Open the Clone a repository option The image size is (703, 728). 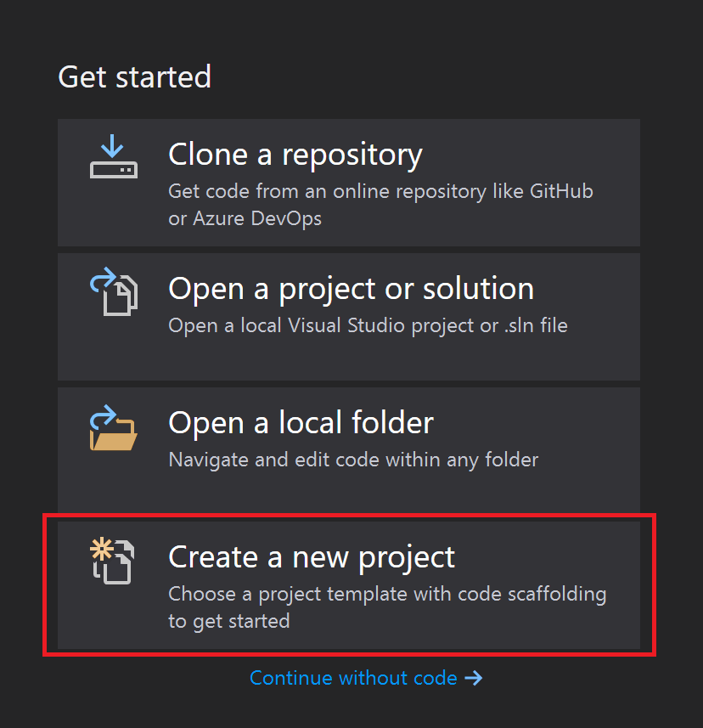(x=348, y=183)
